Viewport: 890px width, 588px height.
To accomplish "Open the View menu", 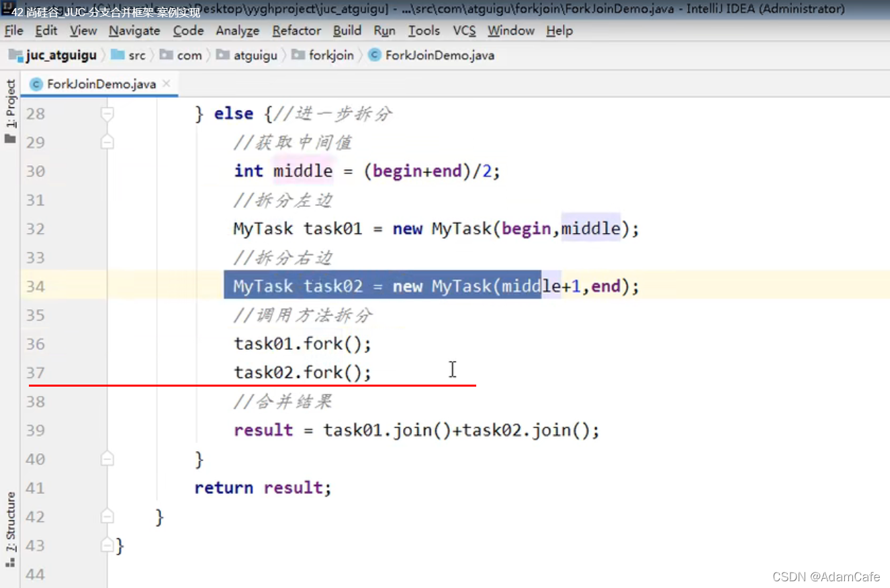I will 83,31.
